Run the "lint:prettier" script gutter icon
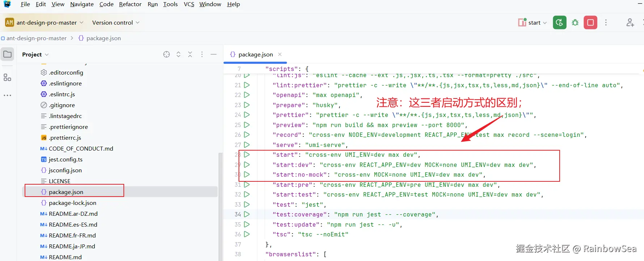Image resolution: width=644 pixels, height=261 pixels. tap(247, 85)
